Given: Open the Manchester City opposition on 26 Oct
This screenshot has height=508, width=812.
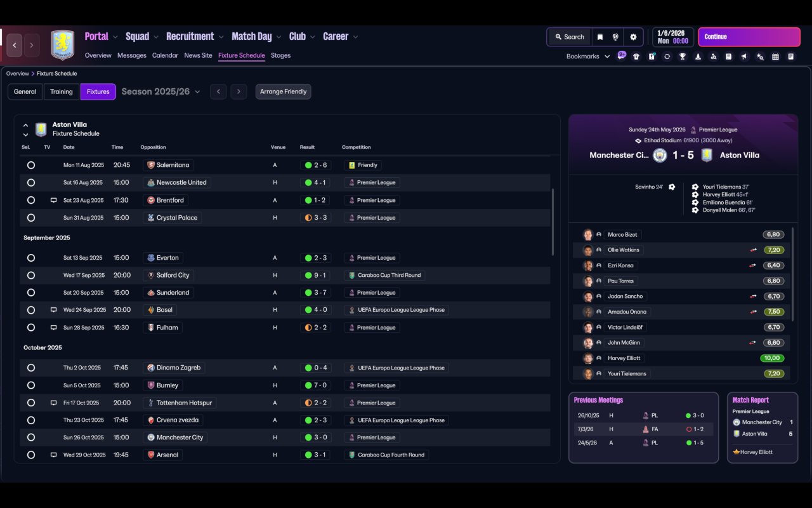Looking at the screenshot, I should click(176, 438).
